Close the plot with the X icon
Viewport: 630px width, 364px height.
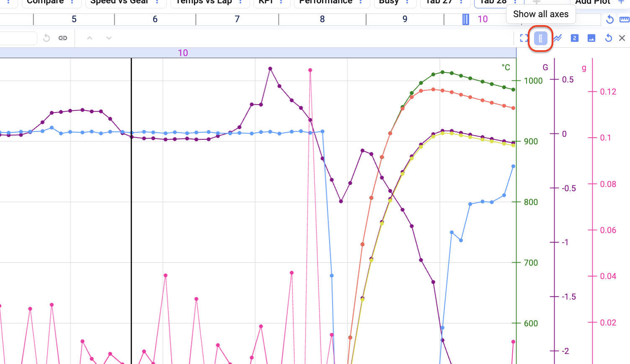click(x=622, y=38)
